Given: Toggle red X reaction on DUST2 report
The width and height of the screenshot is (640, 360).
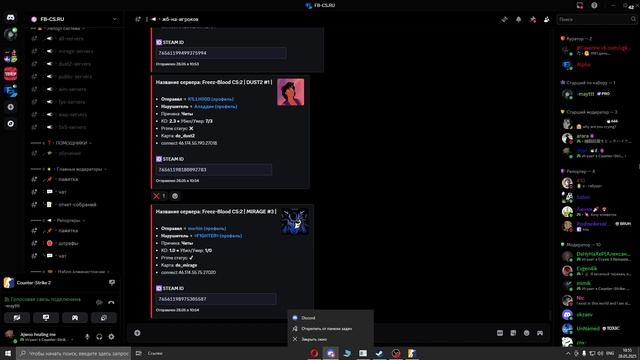Looking at the screenshot, I should tap(159, 196).
